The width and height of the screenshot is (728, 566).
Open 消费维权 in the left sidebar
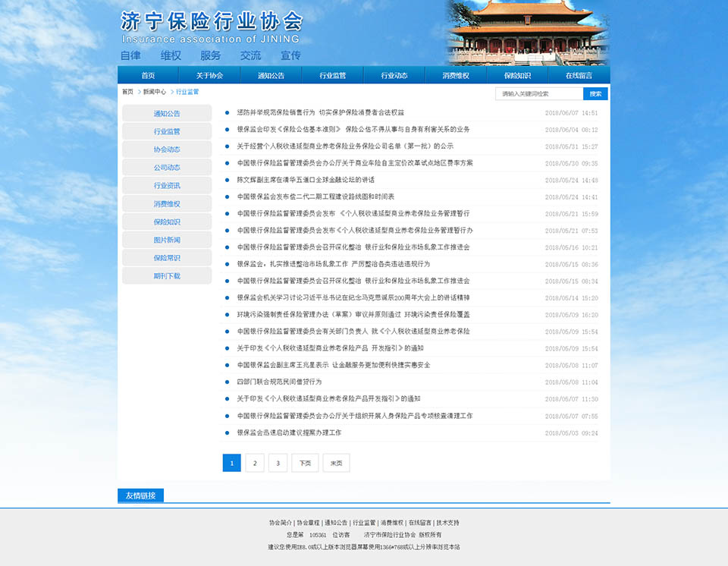[167, 203]
